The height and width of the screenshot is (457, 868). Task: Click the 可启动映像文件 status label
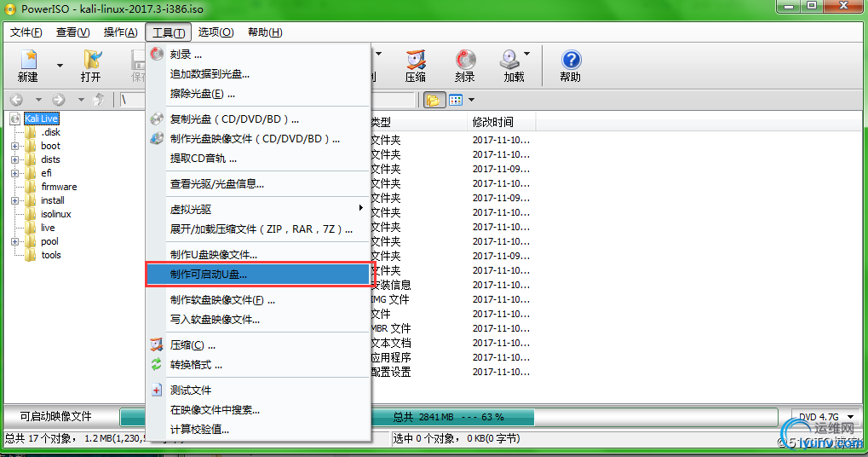(x=56, y=417)
